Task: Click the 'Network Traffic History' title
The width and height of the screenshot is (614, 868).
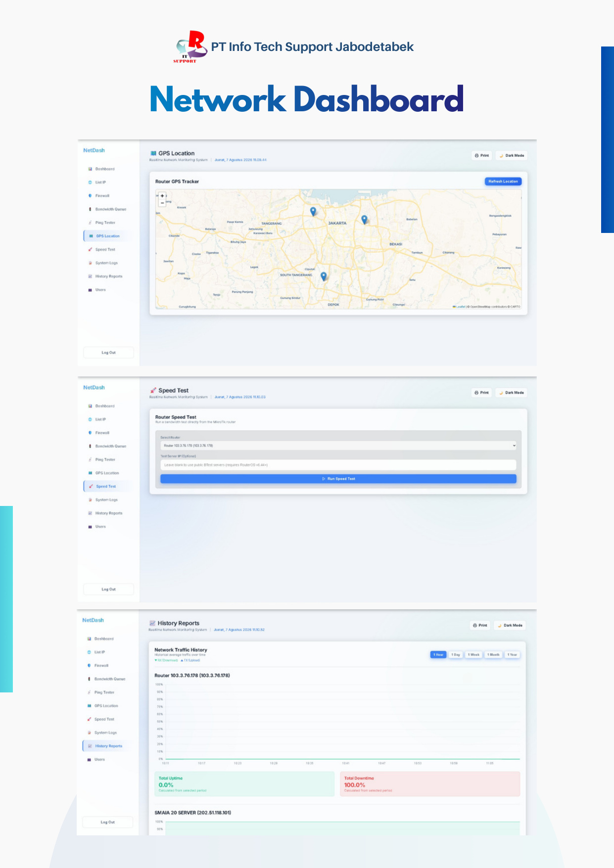Action: pyautogui.click(x=181, y=650)
